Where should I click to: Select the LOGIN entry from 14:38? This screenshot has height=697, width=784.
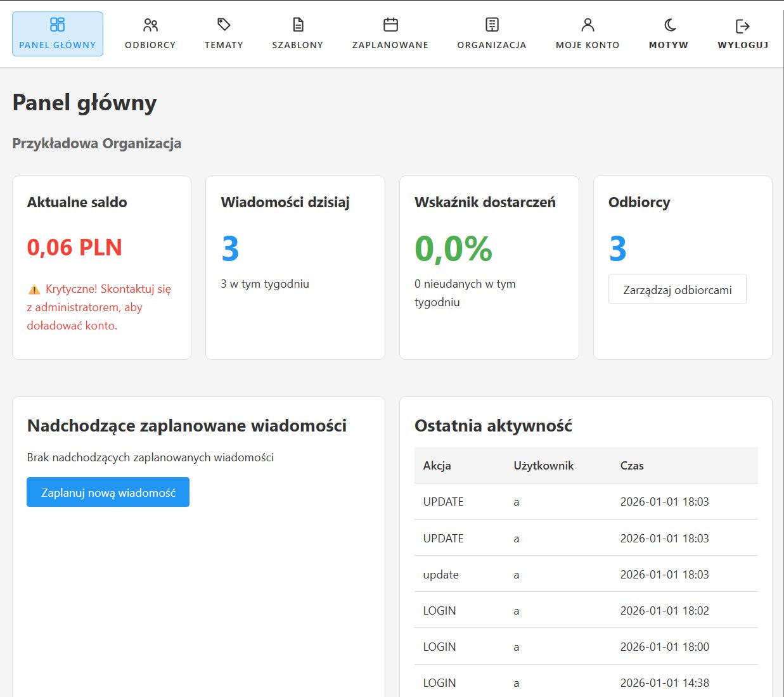[x=570, y=682]
